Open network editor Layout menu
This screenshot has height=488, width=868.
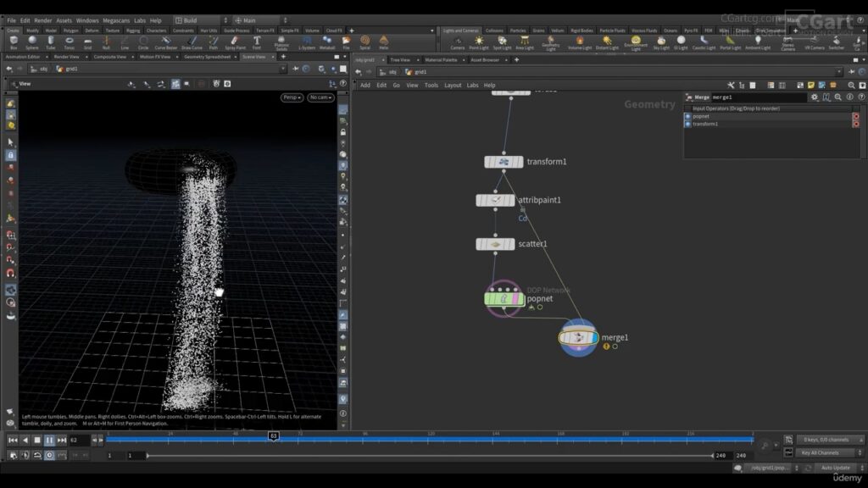[453, 86]
